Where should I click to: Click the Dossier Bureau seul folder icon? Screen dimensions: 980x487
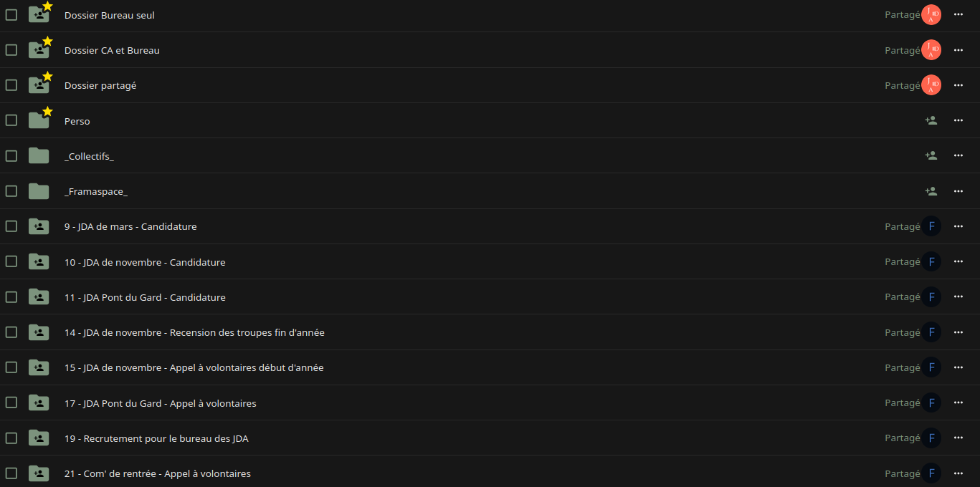pyautogui.click(x=39, y=15)
